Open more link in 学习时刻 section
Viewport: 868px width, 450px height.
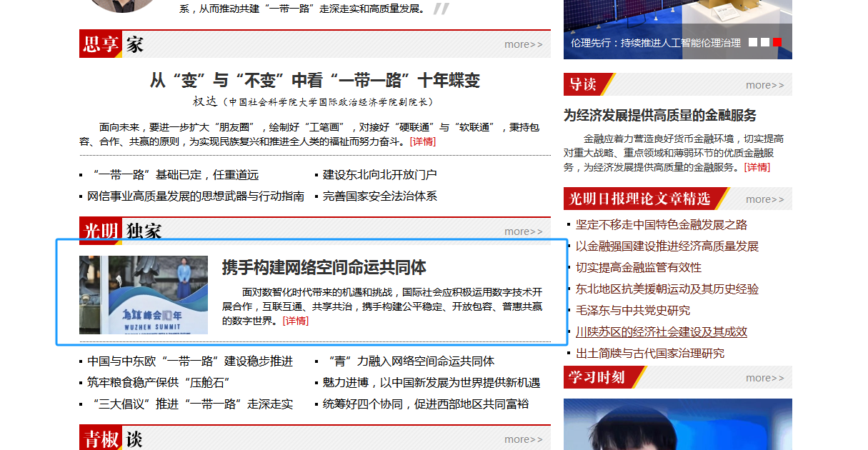coord(764,378)
